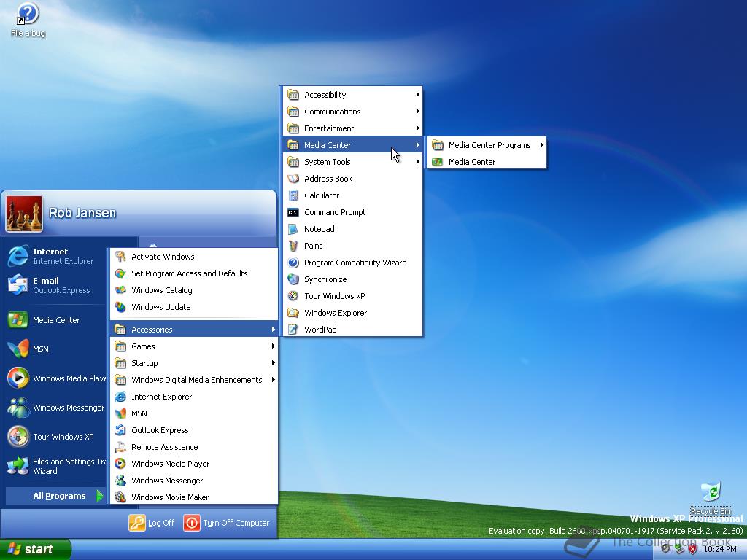The image size is (747, 560).
Task: Select the highlighted Media Center folder
Action: click(x=352, y=145)
